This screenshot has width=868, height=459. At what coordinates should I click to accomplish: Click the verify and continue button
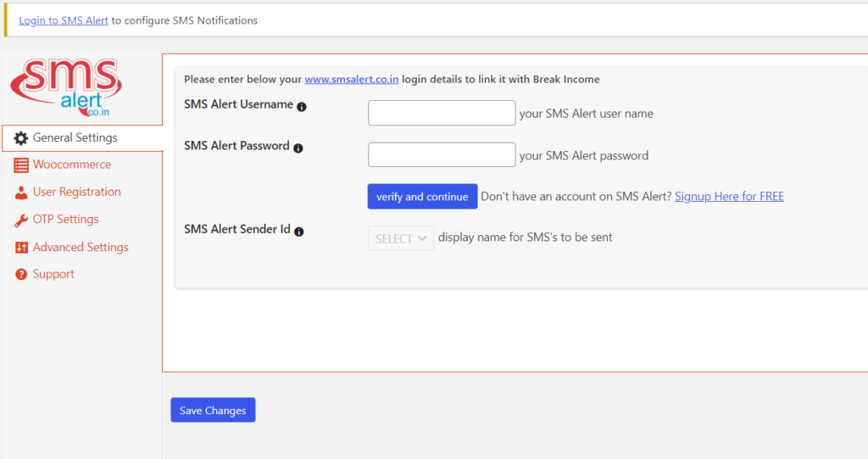(x=422, y=197)
